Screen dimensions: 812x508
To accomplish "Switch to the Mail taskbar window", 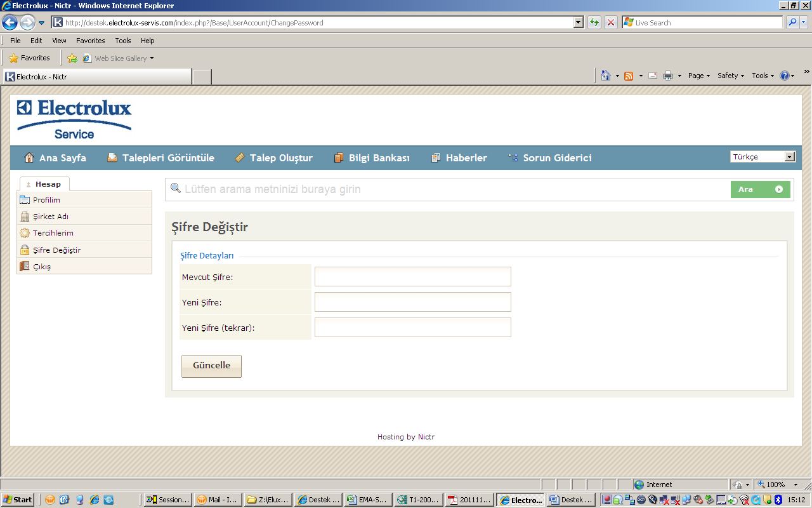I will [218, 500].
